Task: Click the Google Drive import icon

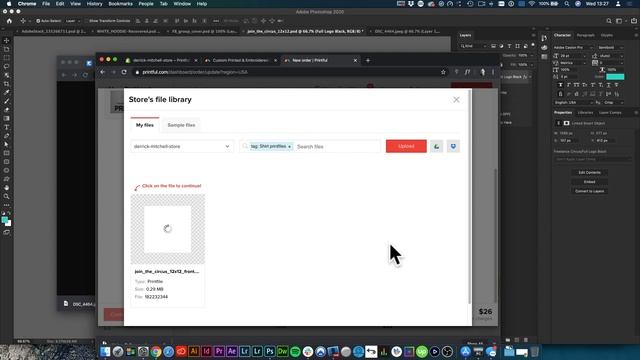Action: pos(436,146)
